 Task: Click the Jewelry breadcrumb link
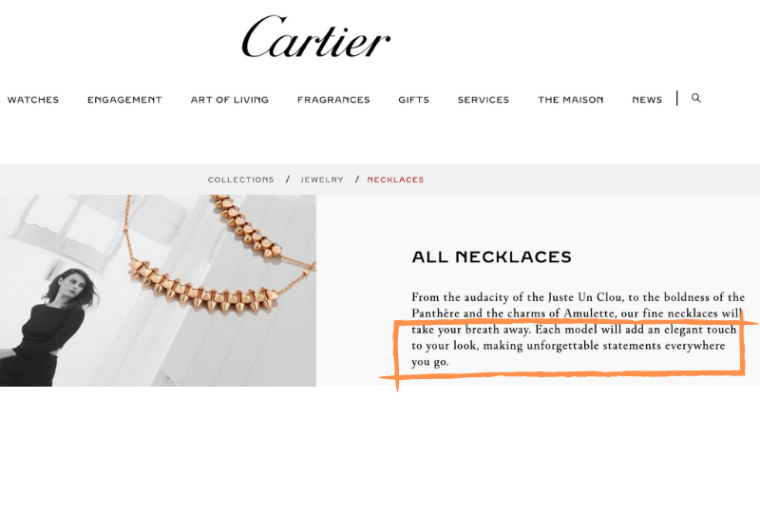tap(322, 180)
